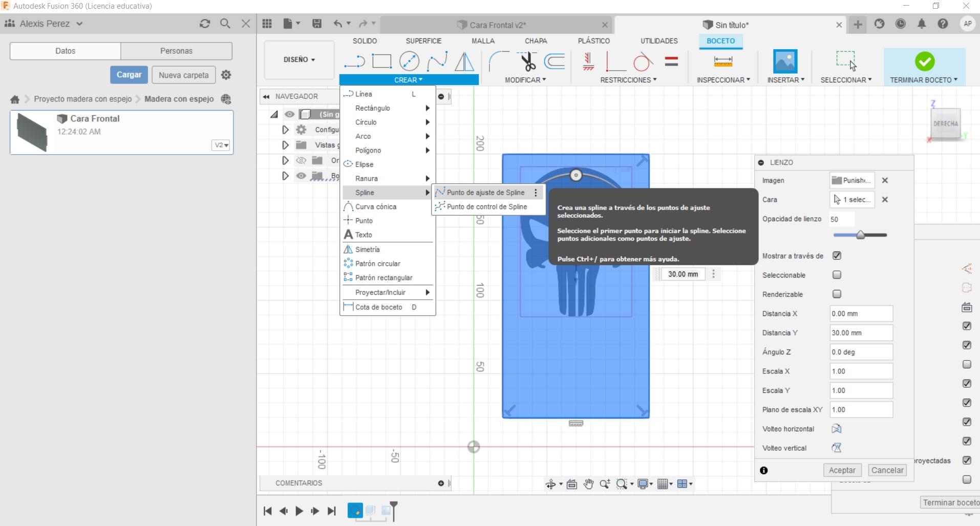Click the Aceptar button
The image size is (980, 526).
click(842, 470)
